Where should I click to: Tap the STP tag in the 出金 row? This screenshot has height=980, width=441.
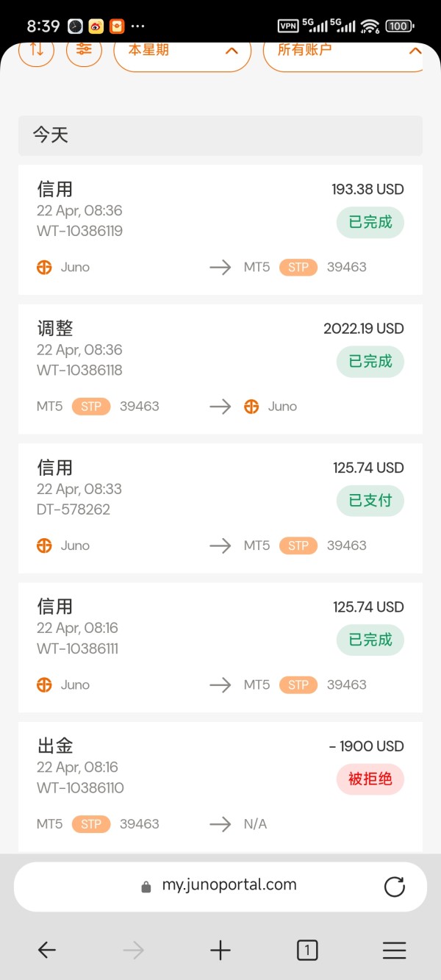point(91,824)
